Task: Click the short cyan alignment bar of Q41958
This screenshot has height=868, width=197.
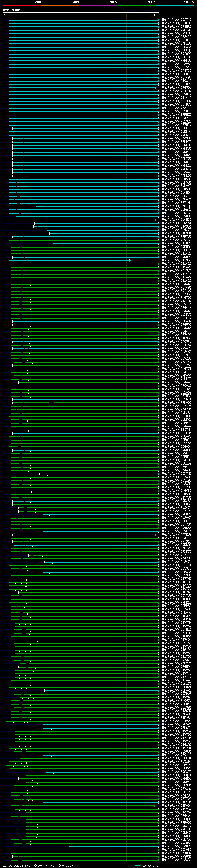Action: pos(70,260)
